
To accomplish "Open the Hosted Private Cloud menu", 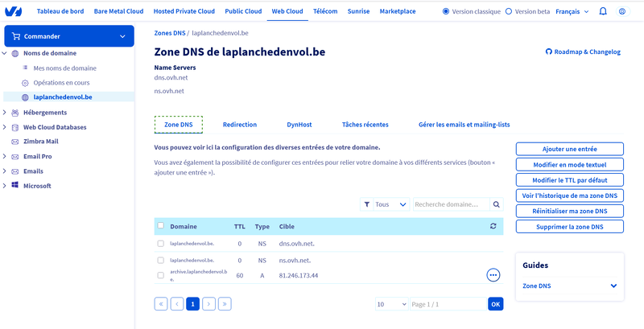I will click(184, 11).
